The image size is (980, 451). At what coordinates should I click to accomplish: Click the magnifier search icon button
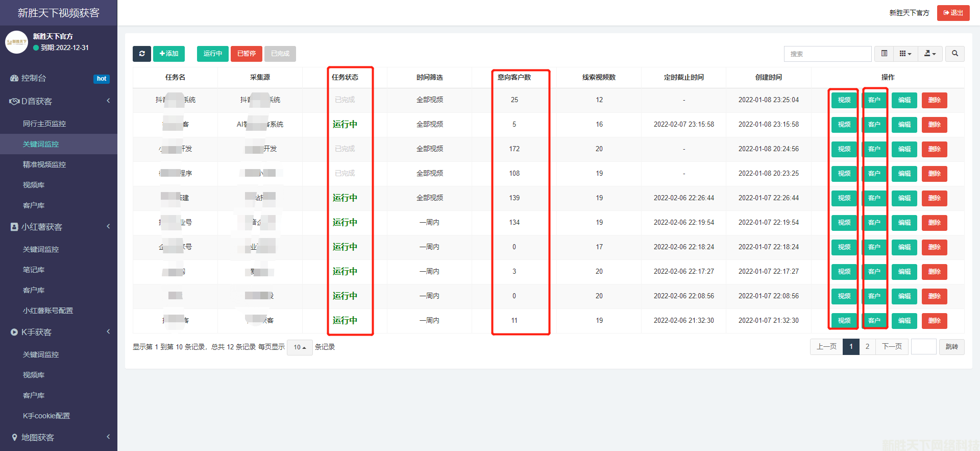click(x=954, y=54)
